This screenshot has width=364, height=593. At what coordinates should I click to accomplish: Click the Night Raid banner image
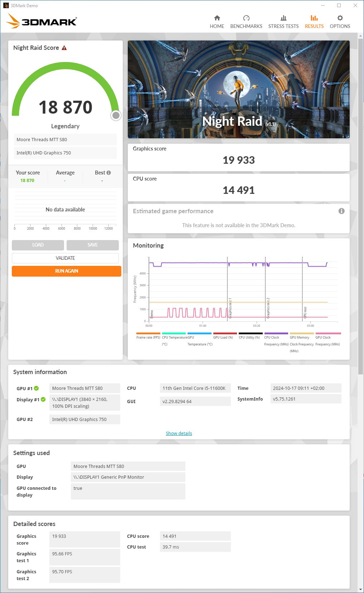239,89
